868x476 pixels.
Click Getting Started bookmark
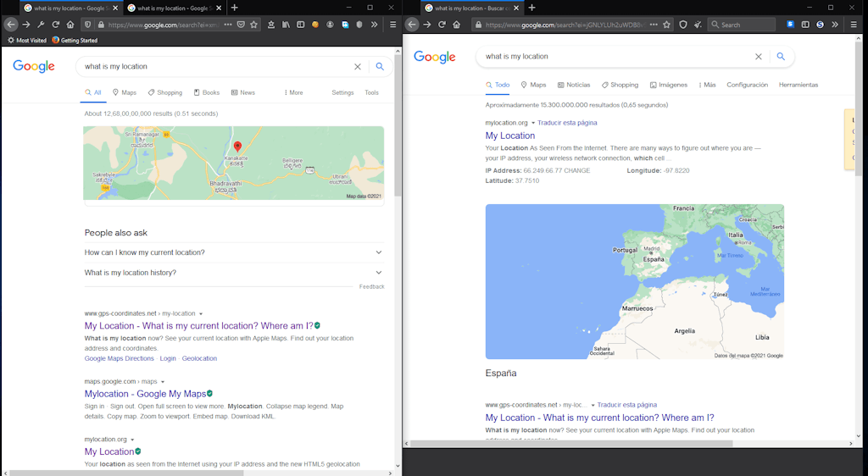tap(75, 41)
